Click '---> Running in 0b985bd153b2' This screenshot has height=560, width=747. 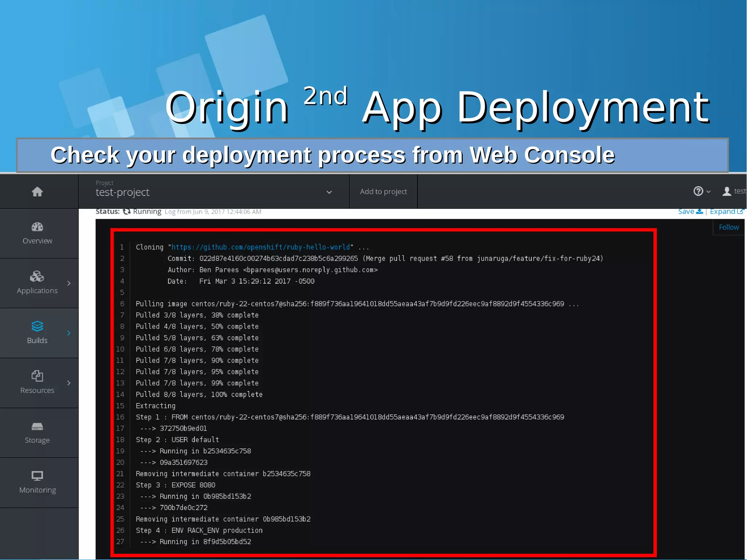point(196,496)
